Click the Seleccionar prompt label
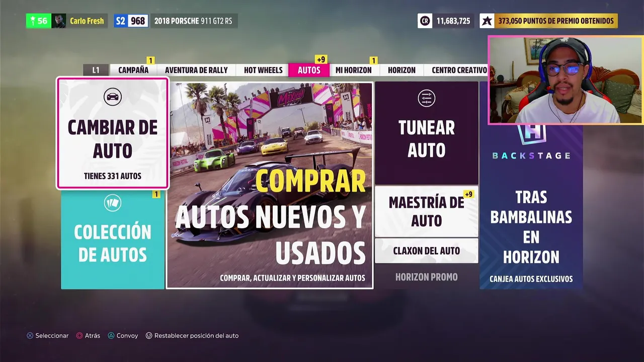Viewport: 644px width, 362px height. [x=52, y=335]
